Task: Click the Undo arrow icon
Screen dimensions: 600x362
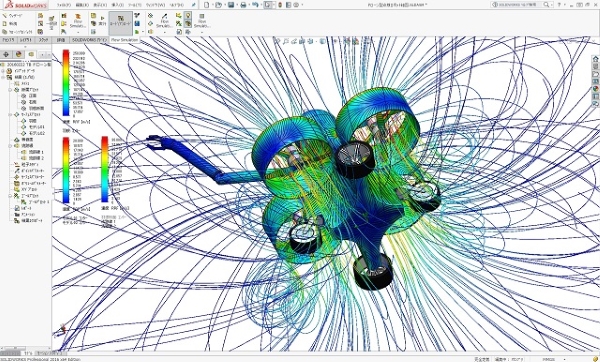Action: tap(255, 5)
